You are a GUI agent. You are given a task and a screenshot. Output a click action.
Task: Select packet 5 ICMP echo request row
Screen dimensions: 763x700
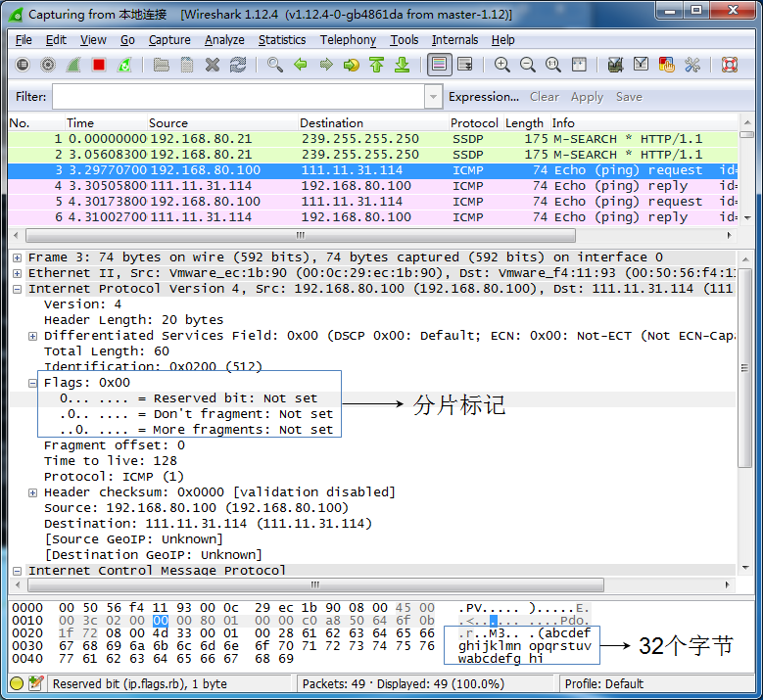coord(373,202)
